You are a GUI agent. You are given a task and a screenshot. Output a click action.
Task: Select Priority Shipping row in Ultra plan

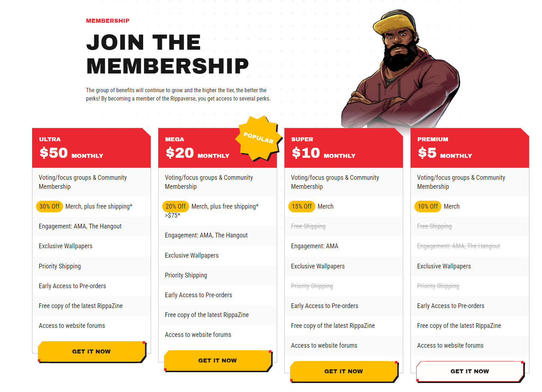point(92,266)
